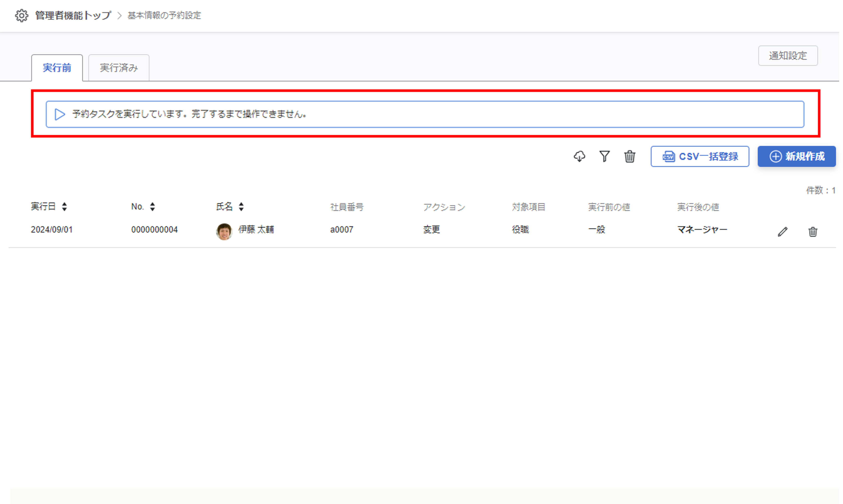Click the 実行後の値 column header

(x=698, y=207)
